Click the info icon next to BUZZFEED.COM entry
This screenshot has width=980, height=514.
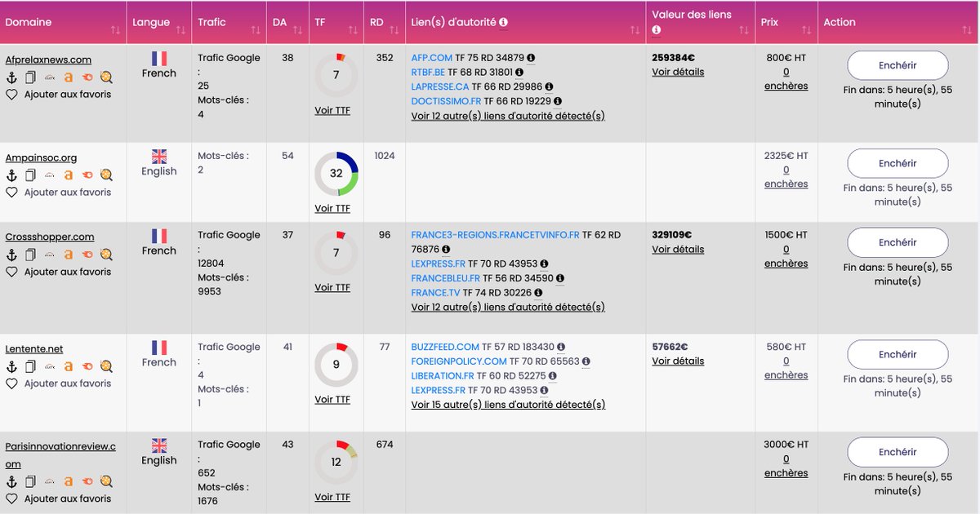point(561,347)
